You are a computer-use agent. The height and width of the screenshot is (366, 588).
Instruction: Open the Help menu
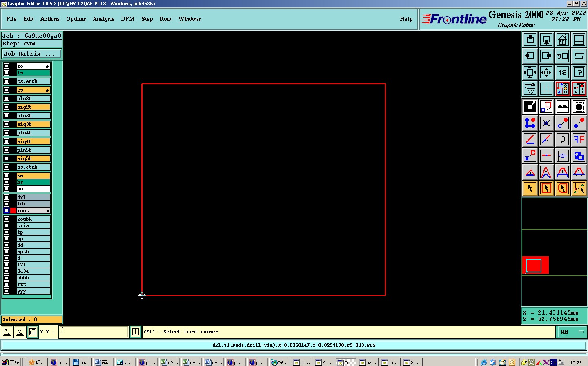pyautogui.click(x=406, y=19)
